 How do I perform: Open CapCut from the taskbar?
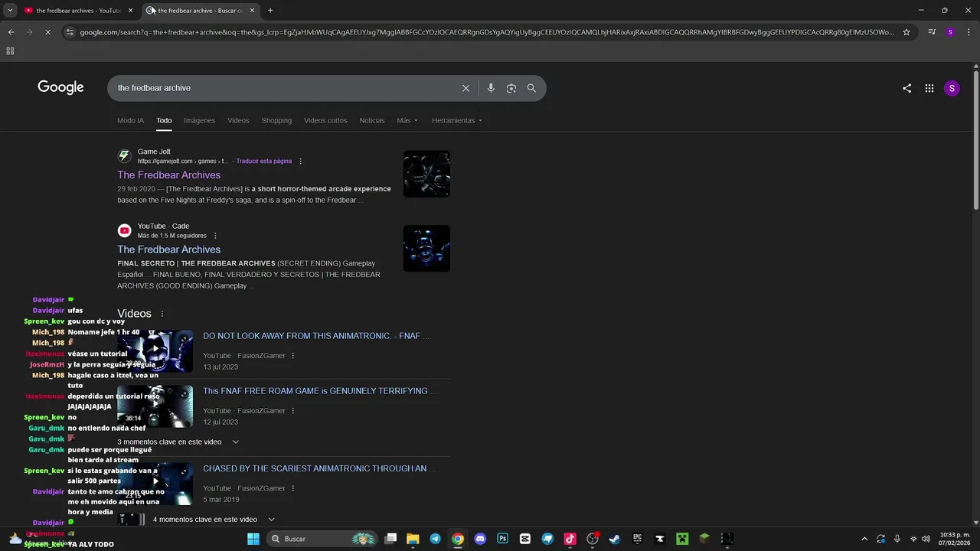[524, 539]
